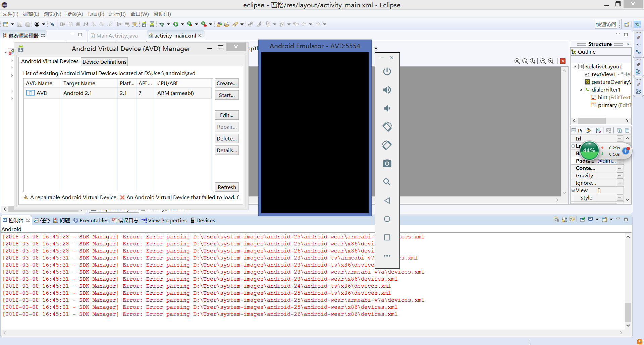Open the 错误日志 tab
This screenshot has width=644, height=345.
point(125,220)
